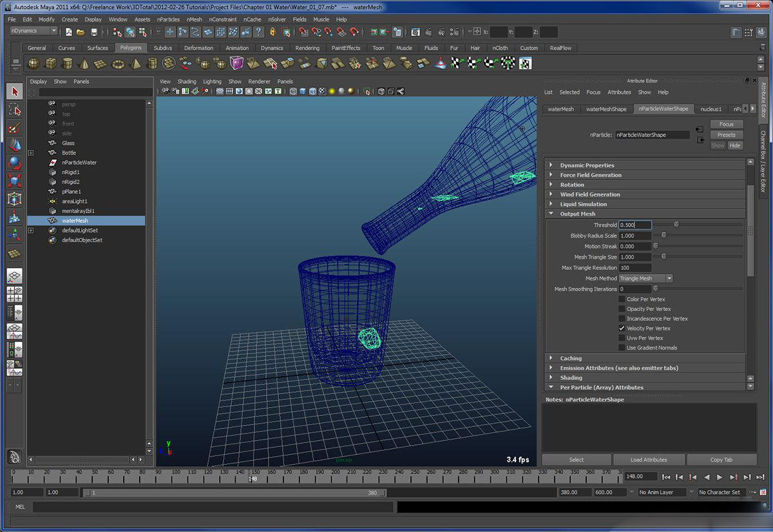The image size is (773, 532).
Task: Open the nucleus1 attribute tab
Action: [x=711, y=109]
